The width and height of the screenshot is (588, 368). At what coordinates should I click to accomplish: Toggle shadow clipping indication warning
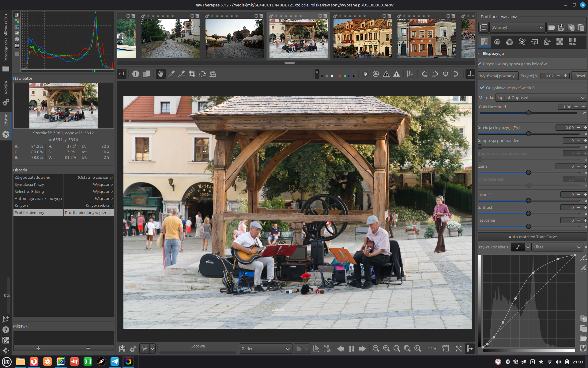pos(386,74)
